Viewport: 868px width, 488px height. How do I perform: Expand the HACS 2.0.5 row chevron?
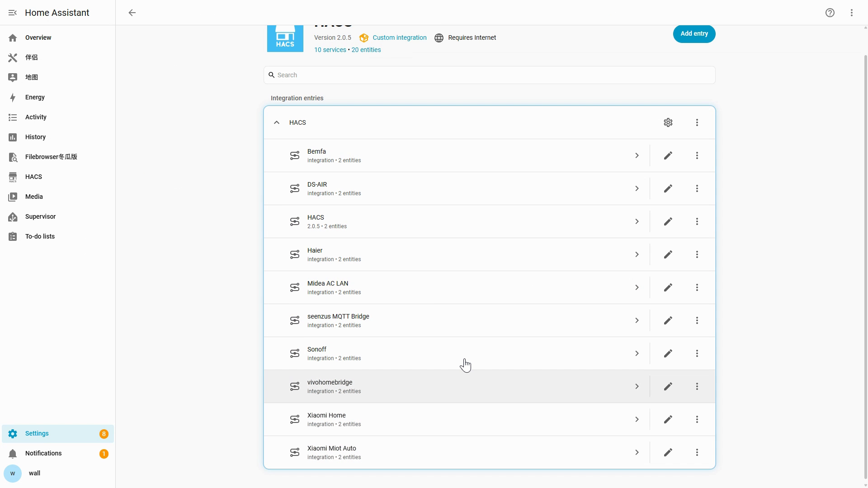[637, 221]
